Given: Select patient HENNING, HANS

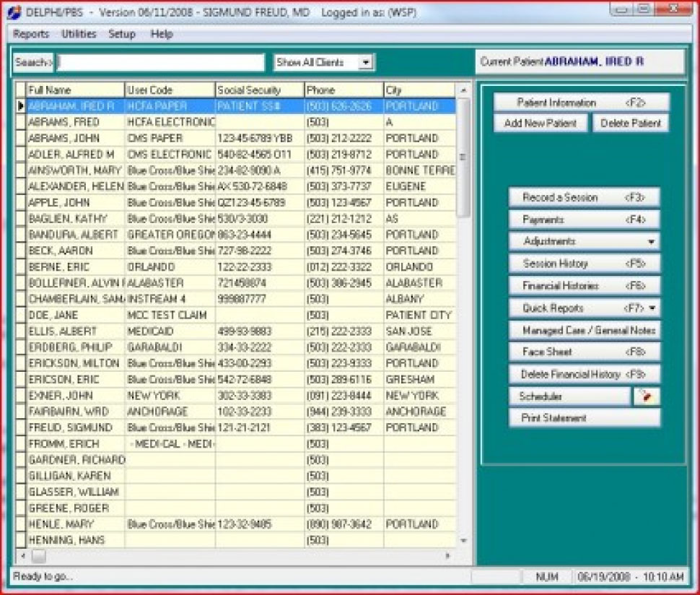Looking at the screenshot, I should tap(76, 540).
